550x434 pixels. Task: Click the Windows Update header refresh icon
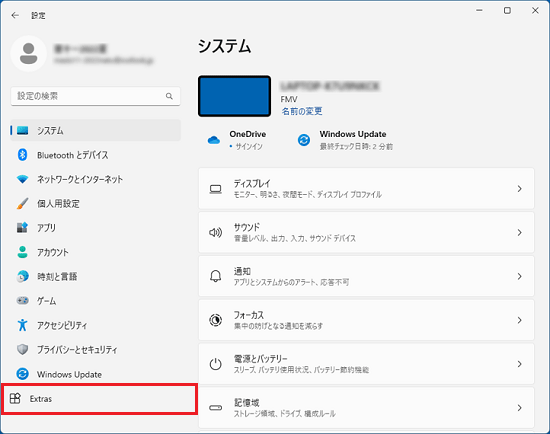(304, 140)
